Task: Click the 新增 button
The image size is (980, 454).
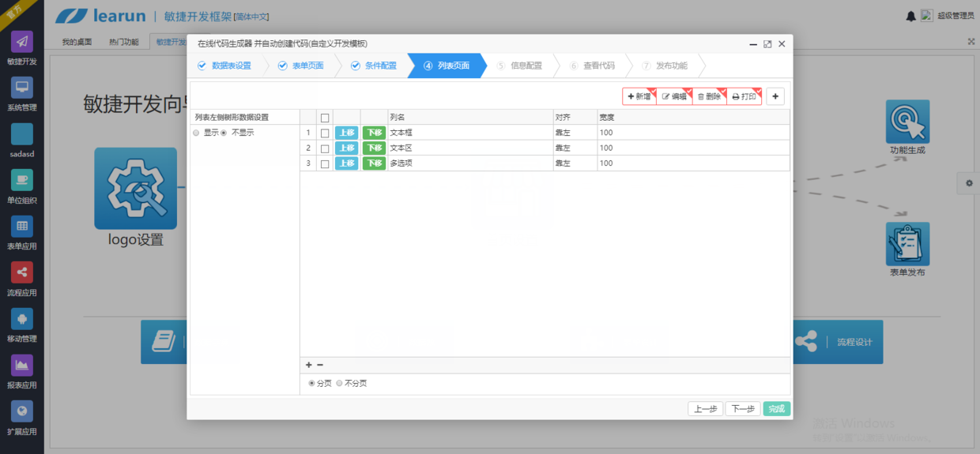Action: [639, 96]
